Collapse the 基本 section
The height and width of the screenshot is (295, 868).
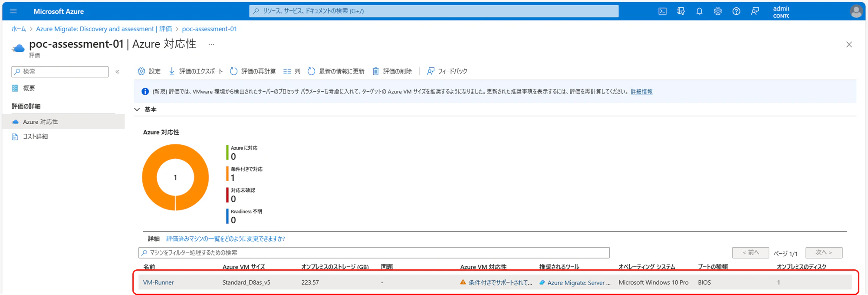[x=137, y=109]
